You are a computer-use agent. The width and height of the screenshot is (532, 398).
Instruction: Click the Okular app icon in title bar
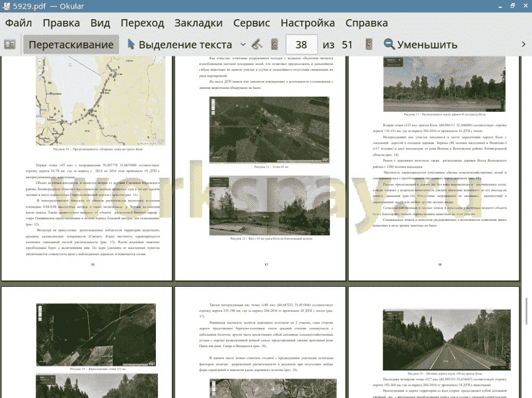(5, 6)
